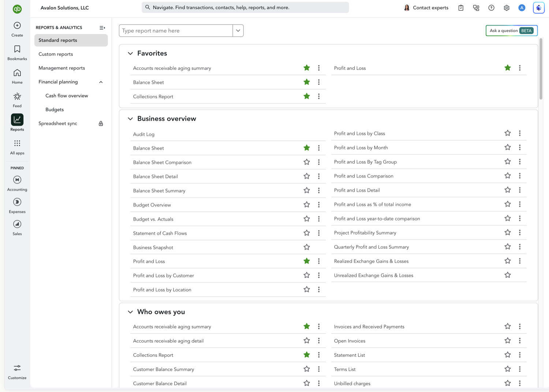The width and height of the screenshot is (549, 392).
Task: Open more options for Quarterly Profit and Loss Summary
Action: [520, 247]
